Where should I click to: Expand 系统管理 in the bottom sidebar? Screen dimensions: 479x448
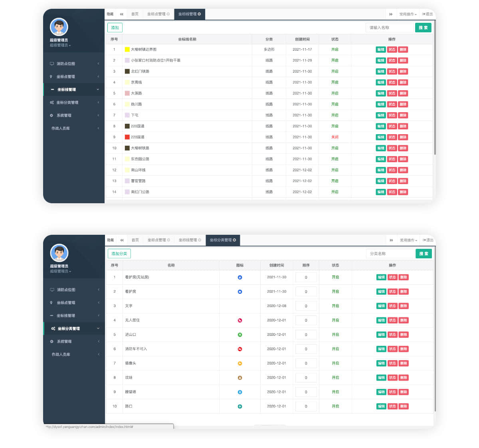click(64, 341)
